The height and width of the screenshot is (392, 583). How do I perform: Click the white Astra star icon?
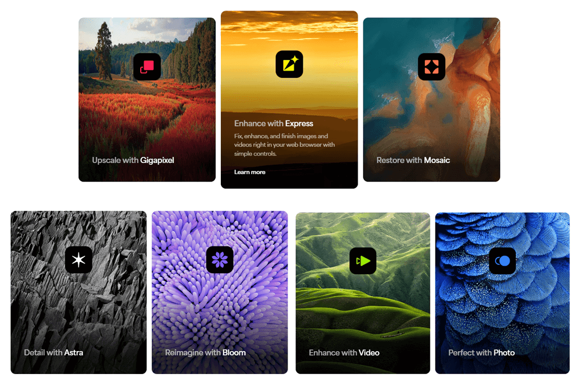pos(78,260)
